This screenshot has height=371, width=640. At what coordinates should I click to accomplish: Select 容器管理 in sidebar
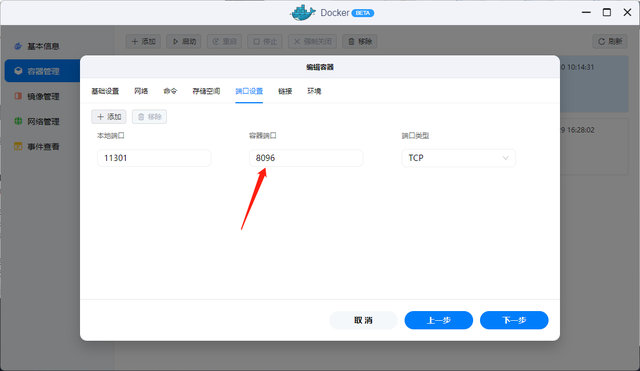[x=42, y=71]
